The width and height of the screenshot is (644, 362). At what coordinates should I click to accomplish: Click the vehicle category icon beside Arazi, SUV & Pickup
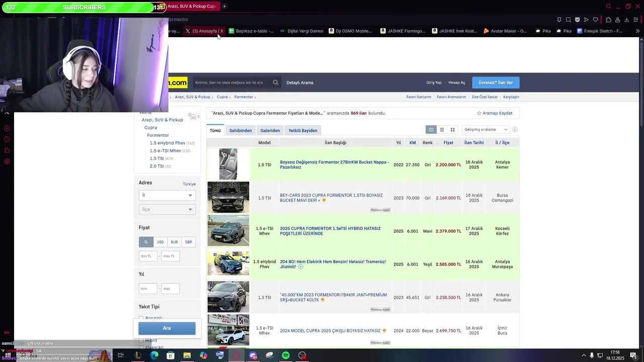pyautogui.click(x=193, y=117)
